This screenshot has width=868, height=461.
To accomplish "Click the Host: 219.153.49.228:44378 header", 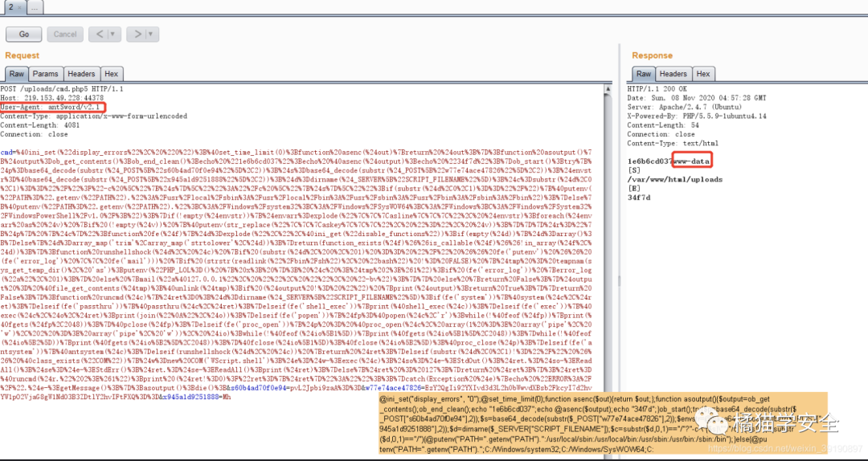I will (52, 98).
